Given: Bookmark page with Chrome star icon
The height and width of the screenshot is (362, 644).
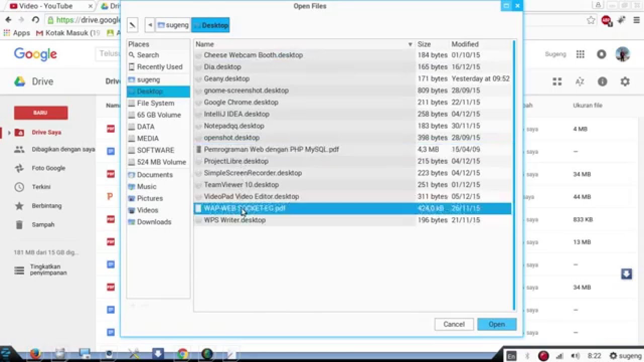Looking at the screenshot, I should 591,20.
